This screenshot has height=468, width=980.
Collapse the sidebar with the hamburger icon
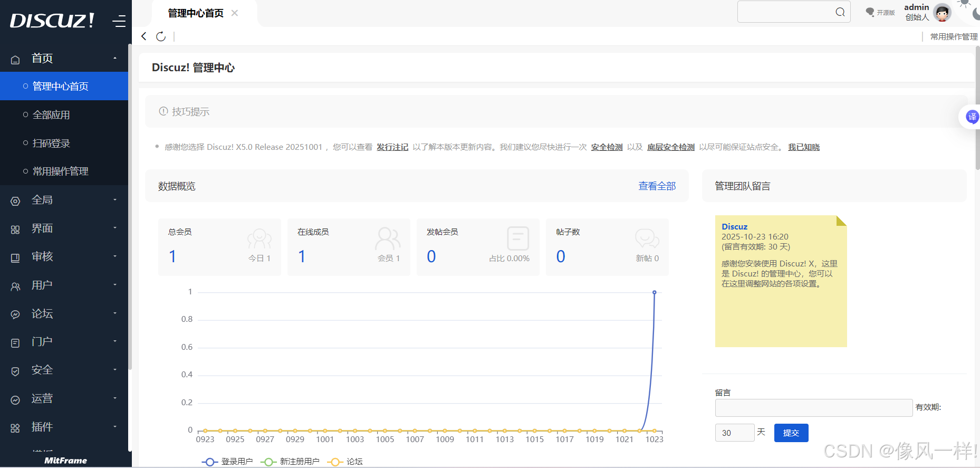tap(119, 21)
